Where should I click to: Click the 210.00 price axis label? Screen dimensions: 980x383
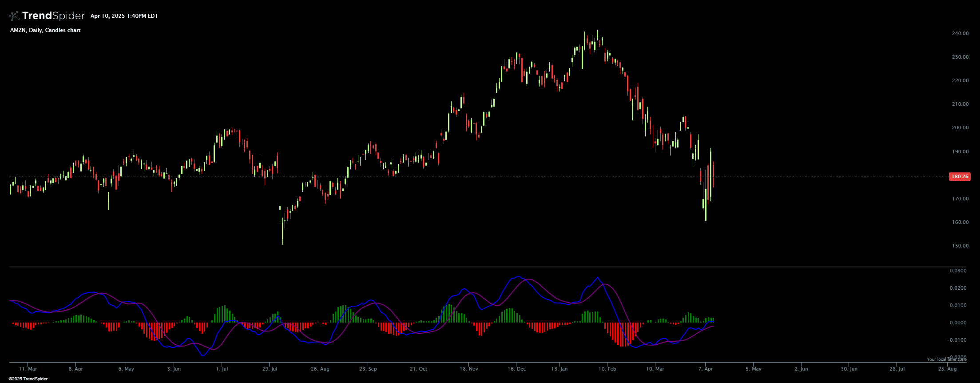coord(960,104)
